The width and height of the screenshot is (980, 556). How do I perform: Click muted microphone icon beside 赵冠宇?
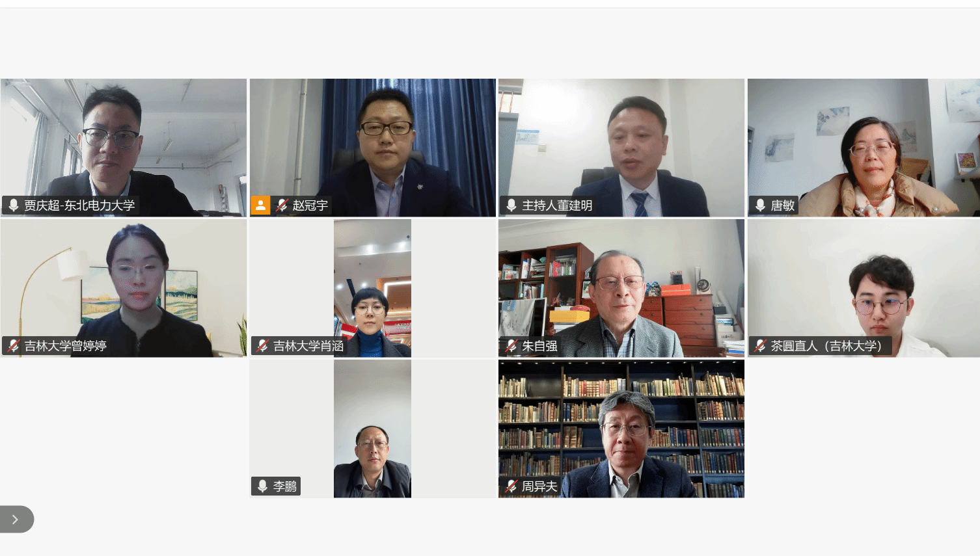point(282,205)
